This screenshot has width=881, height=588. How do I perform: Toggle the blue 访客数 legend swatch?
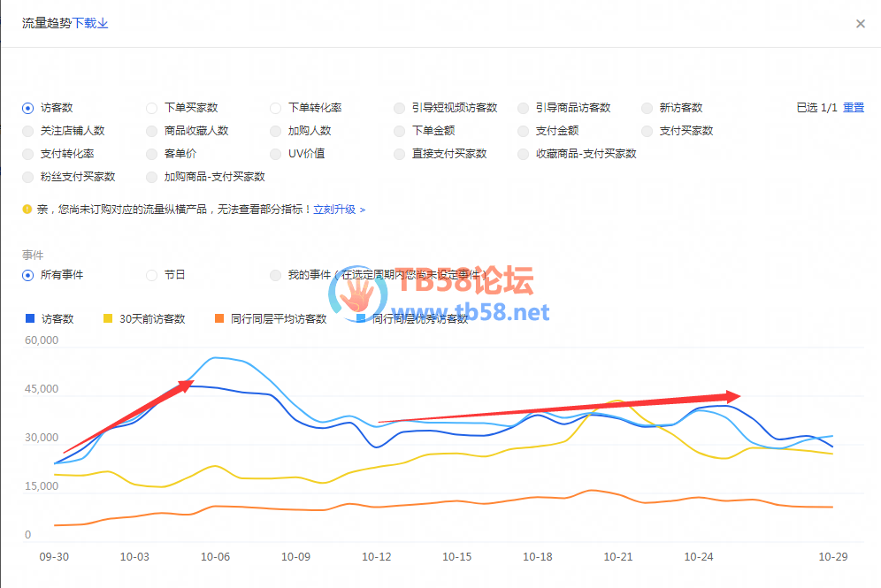30,318
